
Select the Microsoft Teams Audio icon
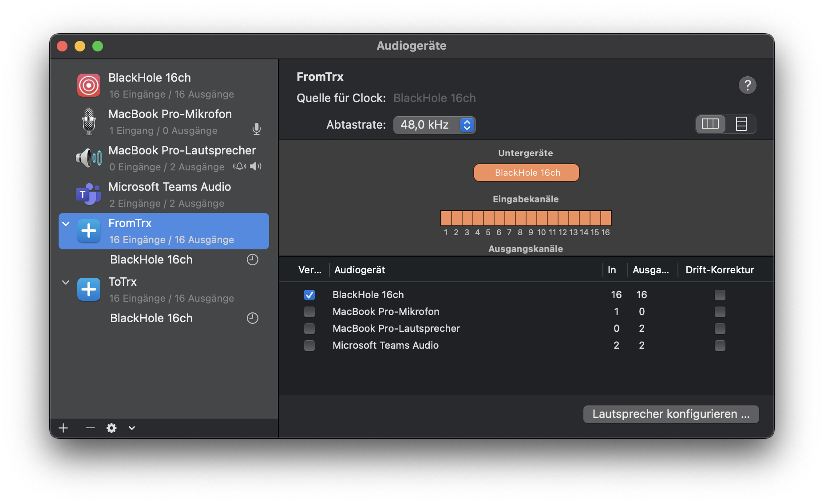(x=89, y=194)
